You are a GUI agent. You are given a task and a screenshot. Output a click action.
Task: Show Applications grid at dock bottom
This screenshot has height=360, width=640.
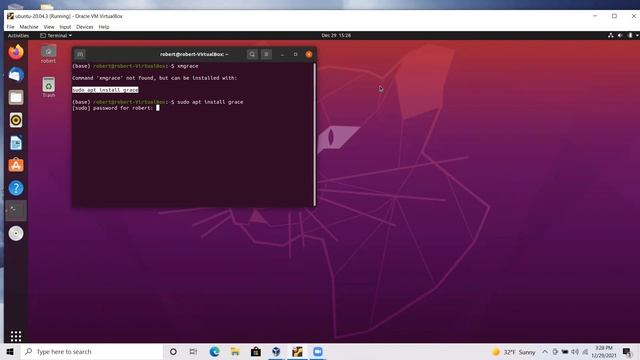tap(16, 336)
